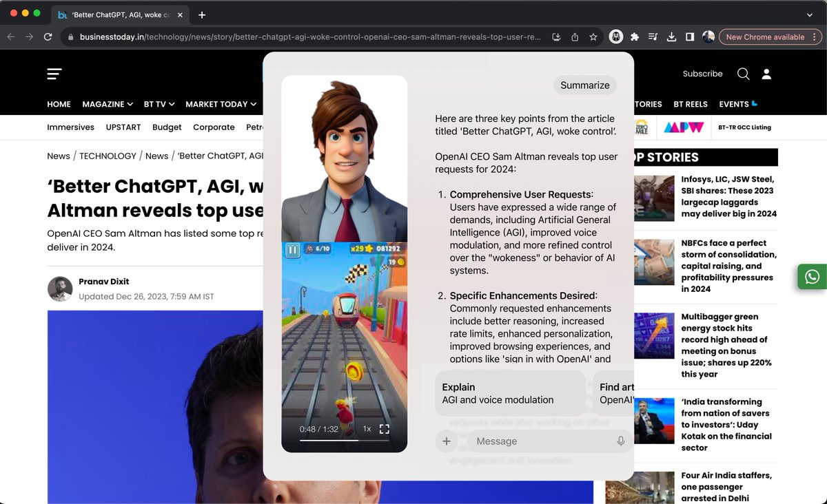Image resolution: width=827 pixels, height=504 pixels.
Task: Open 'Infosys, LIC, JSW Steel' top story
Action: coord(728,196)
